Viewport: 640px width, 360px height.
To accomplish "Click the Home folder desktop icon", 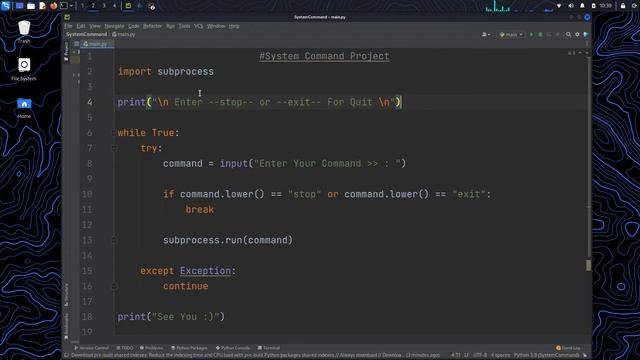I will pos(24,108).
